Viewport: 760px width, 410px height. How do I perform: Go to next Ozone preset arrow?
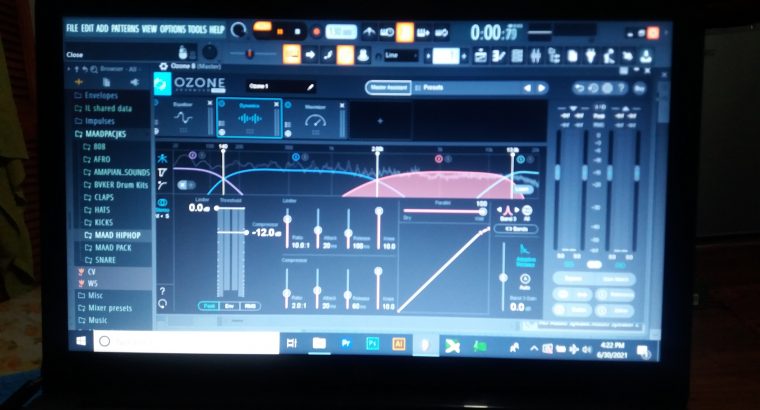click(541, 88)
